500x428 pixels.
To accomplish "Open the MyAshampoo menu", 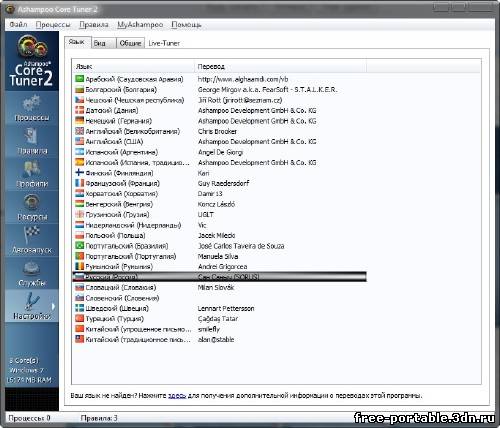I will point(140,25).
